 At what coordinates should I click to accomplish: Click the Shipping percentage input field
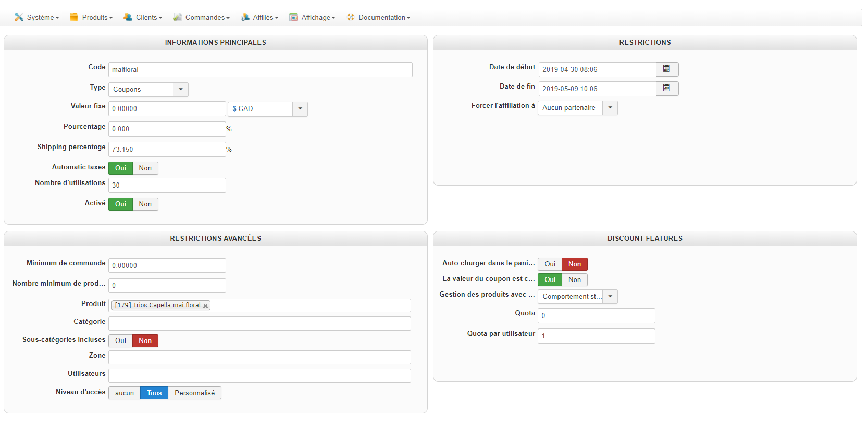(x=167, y=150)
